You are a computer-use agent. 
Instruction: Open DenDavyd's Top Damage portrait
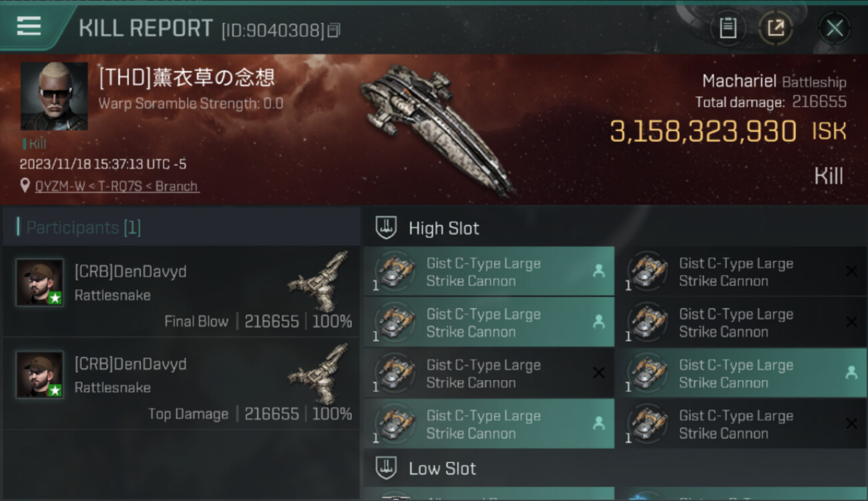point(39,375)
